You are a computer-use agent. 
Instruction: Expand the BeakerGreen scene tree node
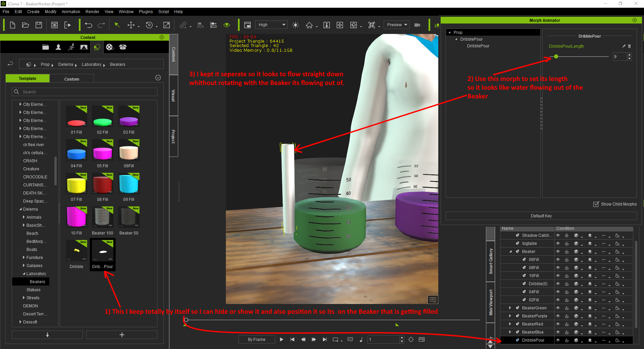[x=510, y=308]
